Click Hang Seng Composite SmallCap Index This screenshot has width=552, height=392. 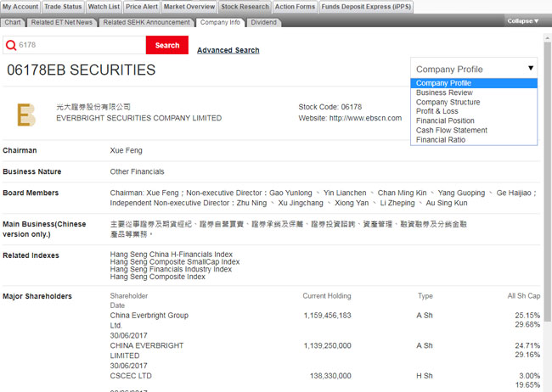pos(175,262)
